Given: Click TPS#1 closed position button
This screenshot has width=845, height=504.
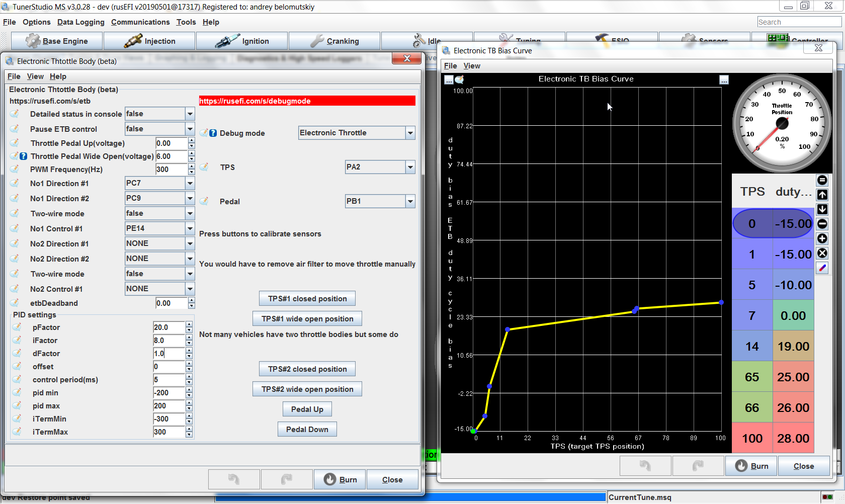Looking at the screenshot, I should coord(307,298).
